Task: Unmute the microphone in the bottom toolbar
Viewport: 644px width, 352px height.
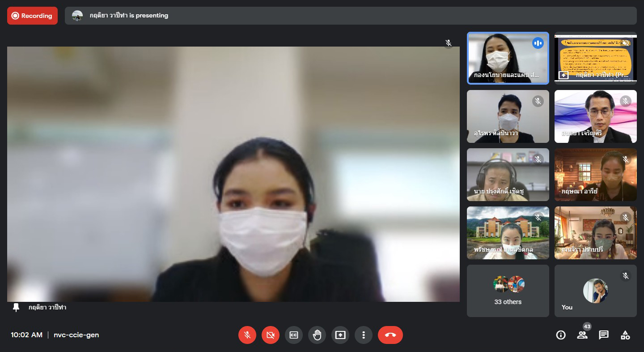Action: 247,335
